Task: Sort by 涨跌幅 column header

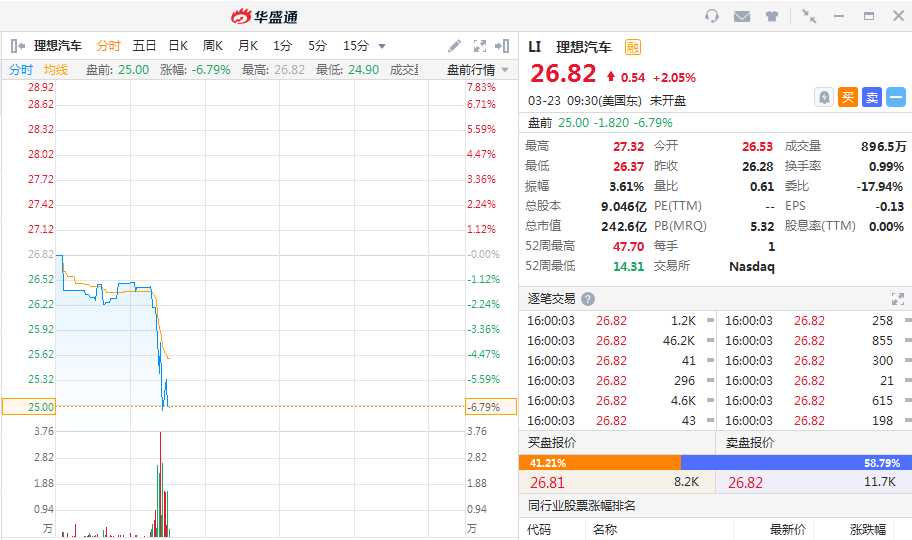Action: (868, 530)
